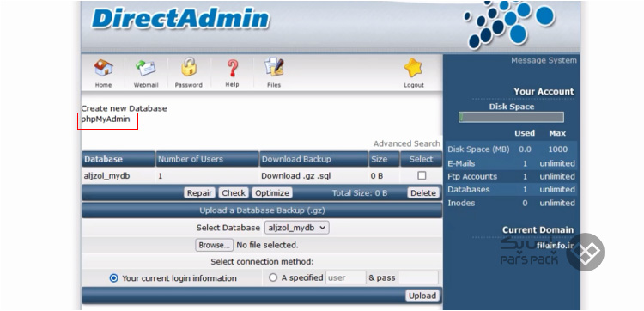Image resolution: width=644 pixels, height=311 pixels.
Task: Click the Upload button
Action: click(x=422, y=296)
